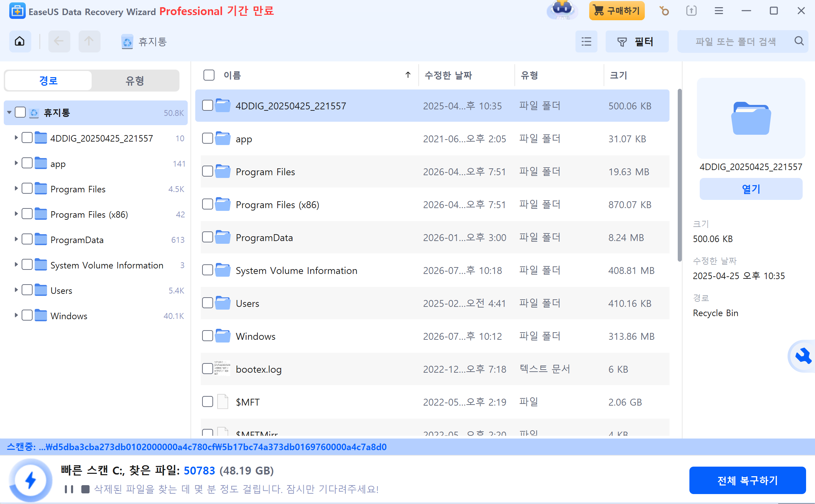Check the 휴지통 root checkbox in tree
Screen dimensions: 815x504
coord(20,112)
